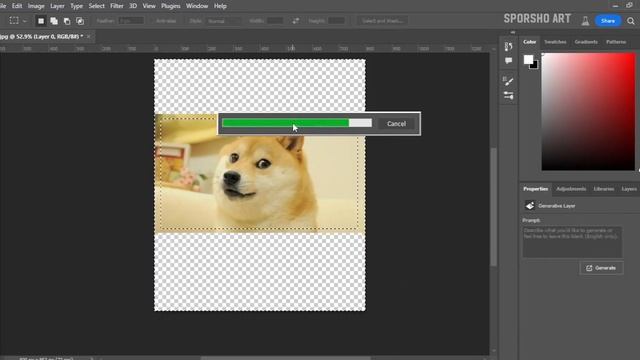The width and height of the screenshot is (640, 360).
Task: Click the Generative Layer icon
Action: click(x=530, y=206)
